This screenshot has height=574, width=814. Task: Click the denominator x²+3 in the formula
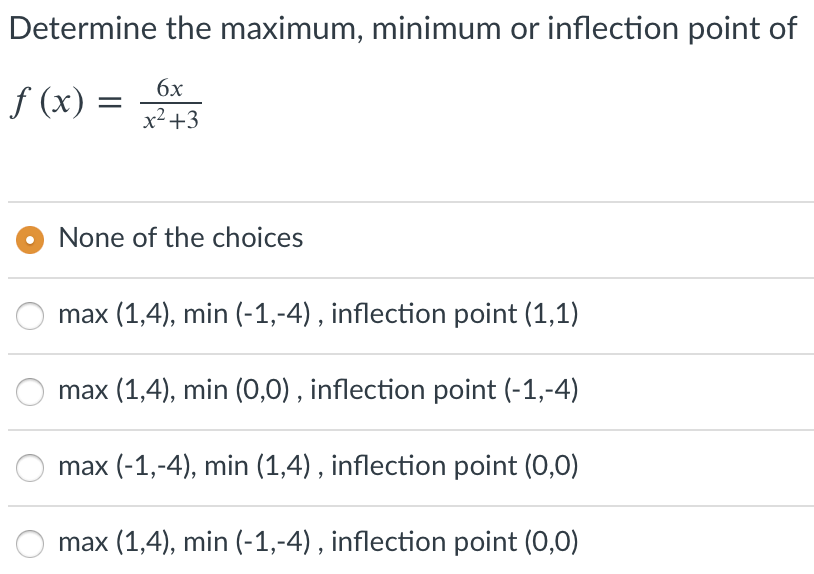(x=171, y=119)
